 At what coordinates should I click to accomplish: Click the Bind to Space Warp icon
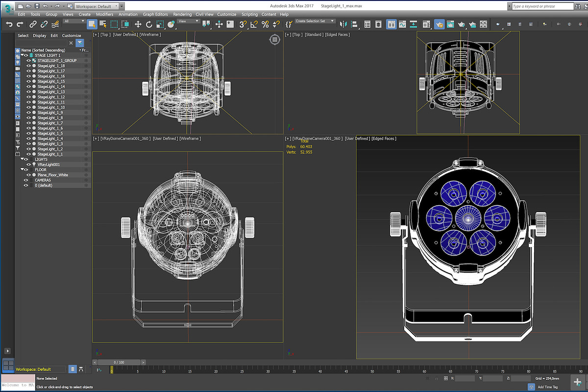pyautogui.click(x=55, y=24)
